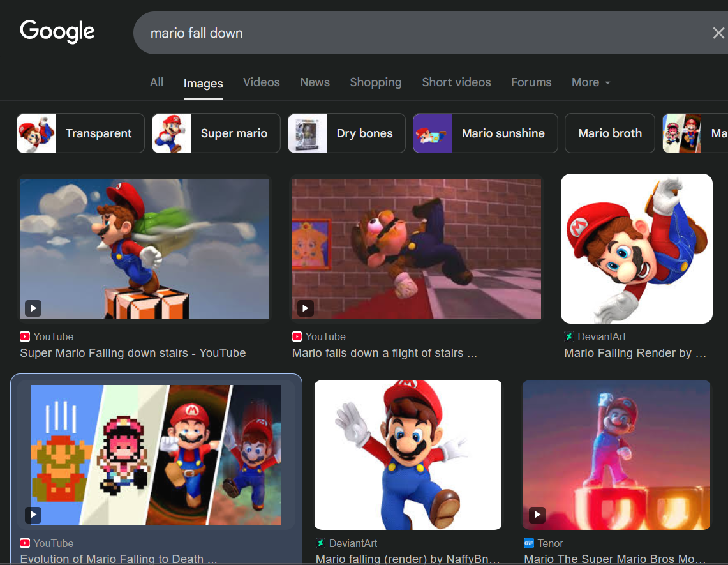Open 'Mario Falling Render by' title link
Image resolution: width=728 pixels, height=565 pixels.
pyautogui.click(x=635, y=353)
